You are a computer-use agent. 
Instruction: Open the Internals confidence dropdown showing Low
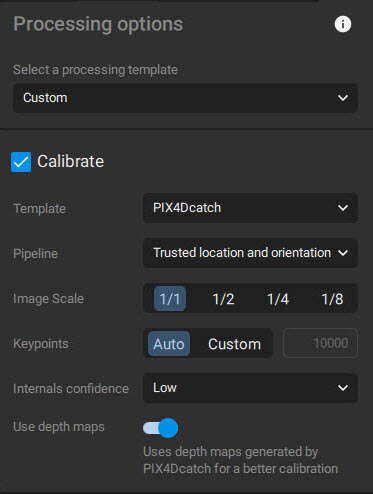[x=250, y=388]
